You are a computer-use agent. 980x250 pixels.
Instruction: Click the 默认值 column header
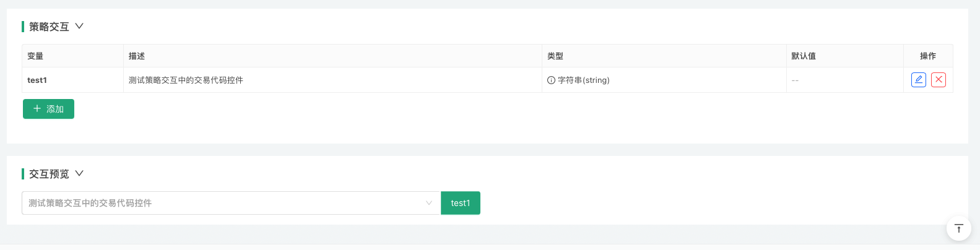(x=804, y=56)
